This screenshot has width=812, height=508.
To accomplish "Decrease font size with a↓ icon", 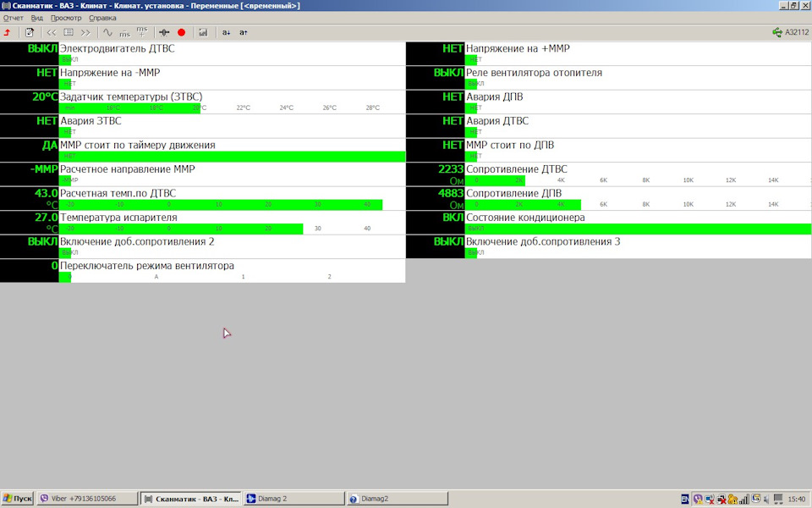I will pos(226,33).
